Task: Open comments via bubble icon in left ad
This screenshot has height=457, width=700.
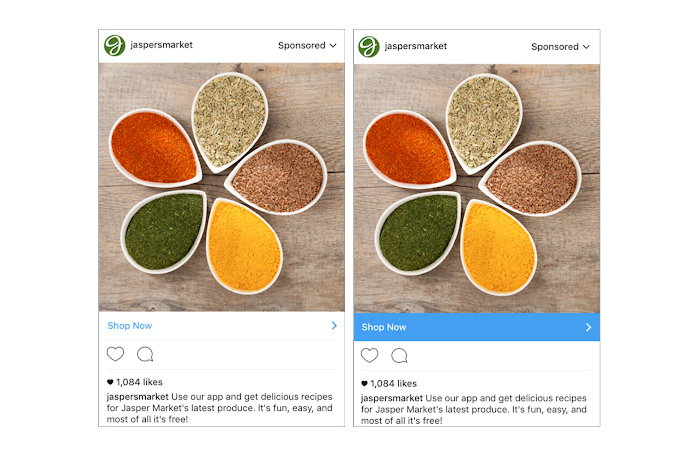Action: (145, 354)
